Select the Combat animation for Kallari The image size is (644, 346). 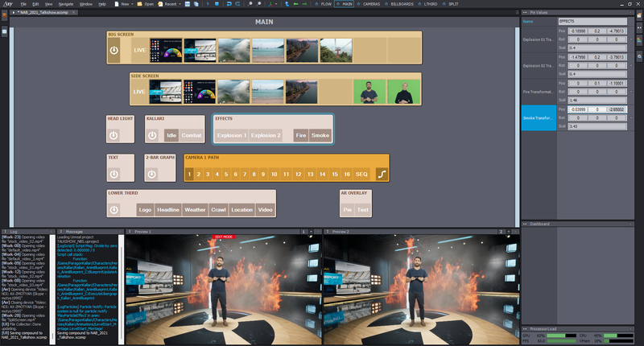coord(192,135)
